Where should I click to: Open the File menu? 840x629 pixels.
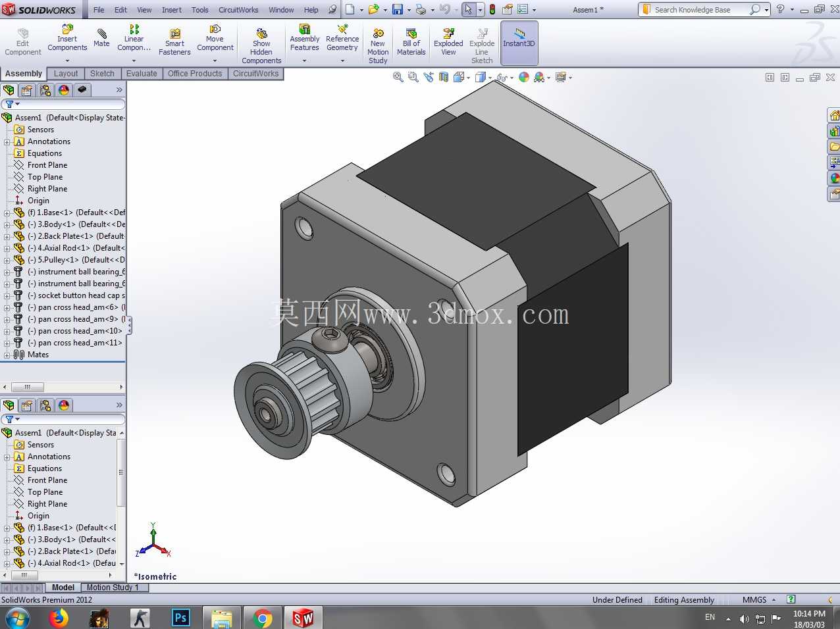tap(99, 10)
